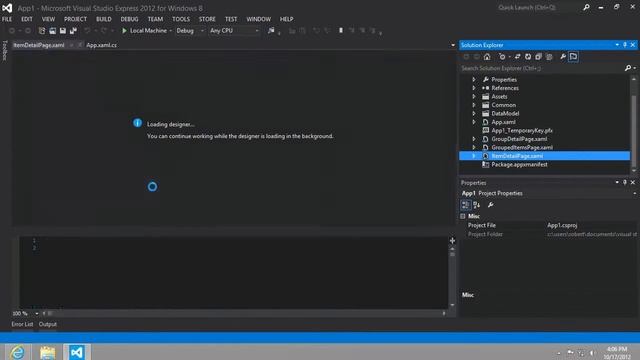
Task: Switch to the ItemDetailPage.xaml tab
Action: point(39,45)
